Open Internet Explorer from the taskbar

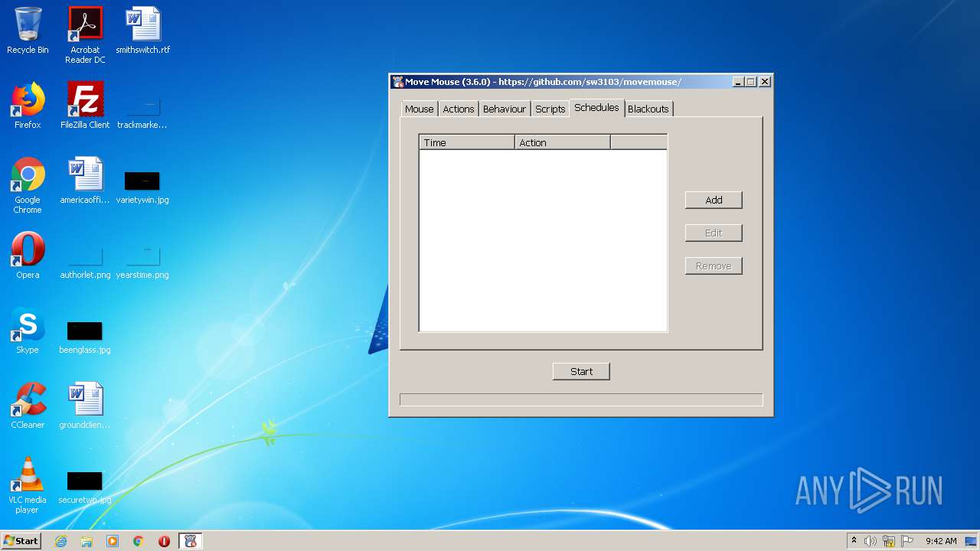pyautogui.click(x=60, y=541)
